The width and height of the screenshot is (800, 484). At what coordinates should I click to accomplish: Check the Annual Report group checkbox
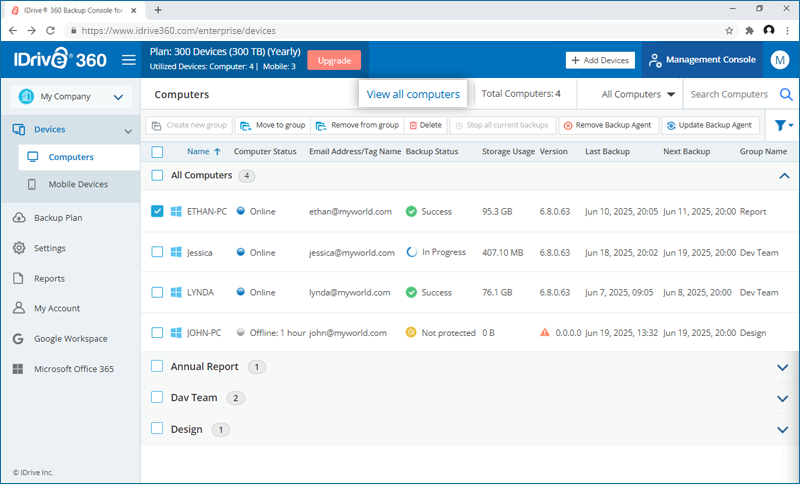(x=157, y=366)
